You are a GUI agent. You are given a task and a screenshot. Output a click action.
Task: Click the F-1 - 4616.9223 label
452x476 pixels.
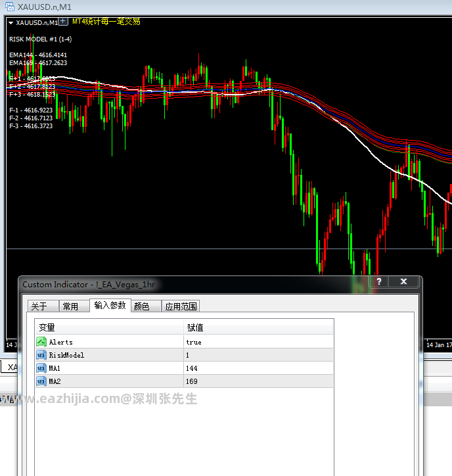tap(31, 110)
